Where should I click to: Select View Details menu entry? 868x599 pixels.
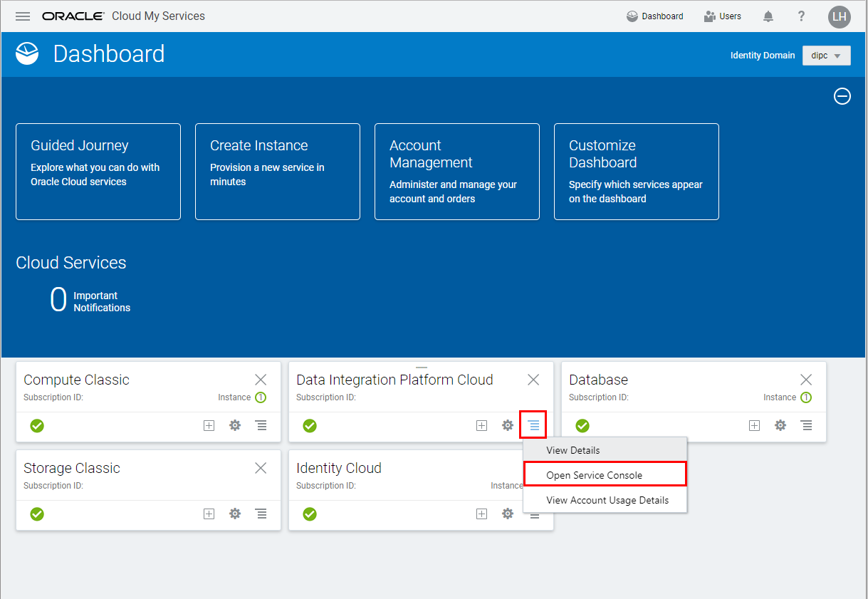pos(605,450)
